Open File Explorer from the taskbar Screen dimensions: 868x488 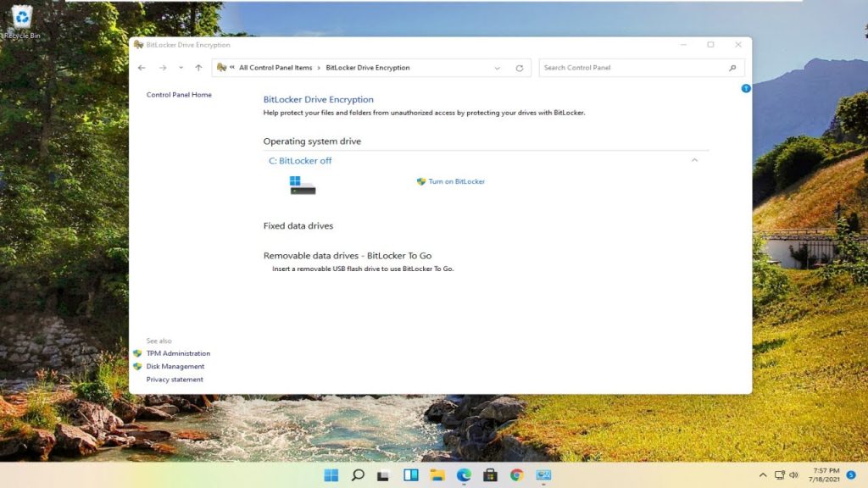point(437,475)
